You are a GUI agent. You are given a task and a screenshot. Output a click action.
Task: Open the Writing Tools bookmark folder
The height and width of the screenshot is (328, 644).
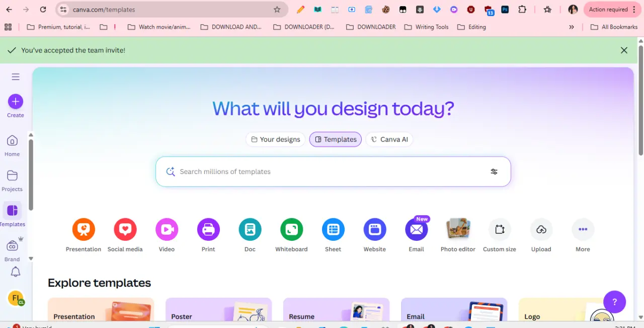[426, 27]
